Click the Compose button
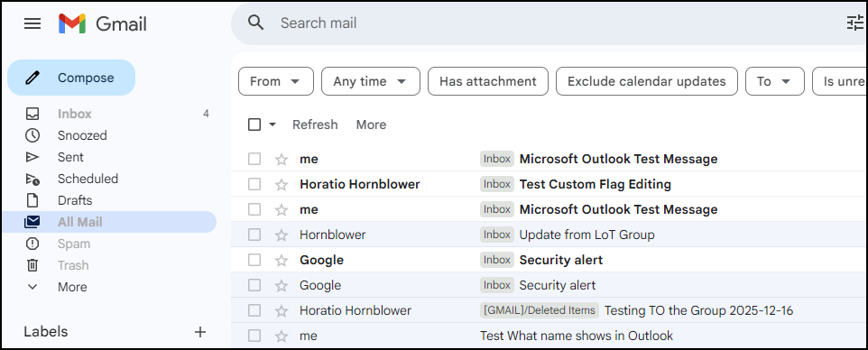 point(71,78)
